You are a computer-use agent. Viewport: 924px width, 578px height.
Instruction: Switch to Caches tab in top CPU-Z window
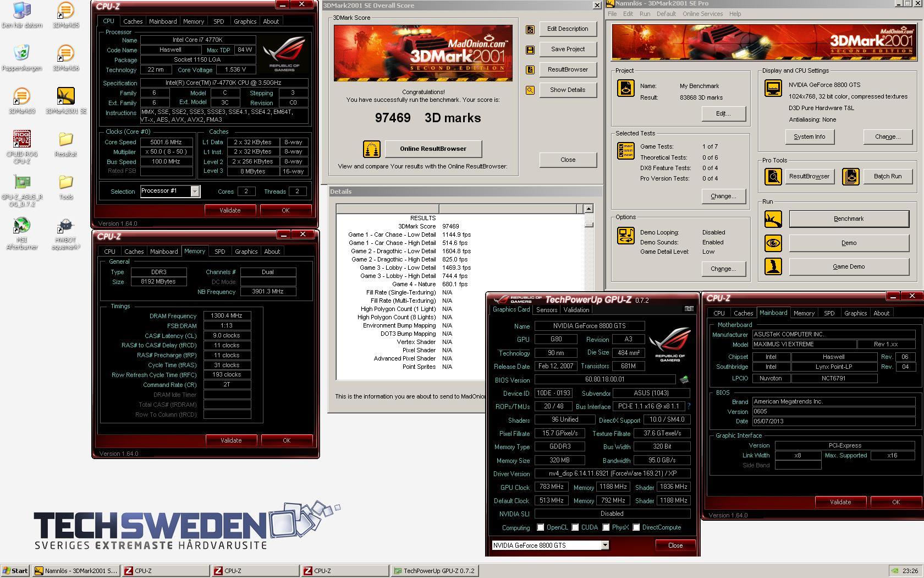(x=133, y=21)
